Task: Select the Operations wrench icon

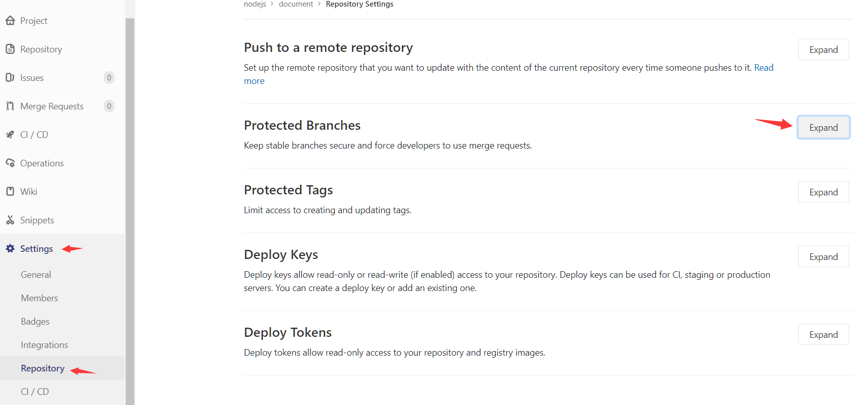Action: coord(11,163)
